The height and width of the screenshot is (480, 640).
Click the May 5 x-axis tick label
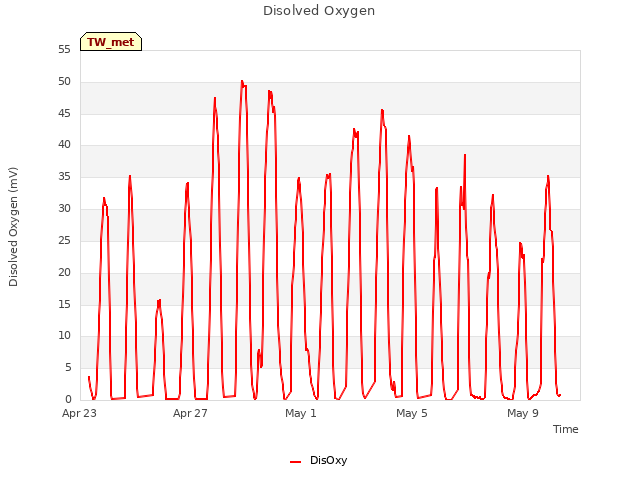click(412, 413)
